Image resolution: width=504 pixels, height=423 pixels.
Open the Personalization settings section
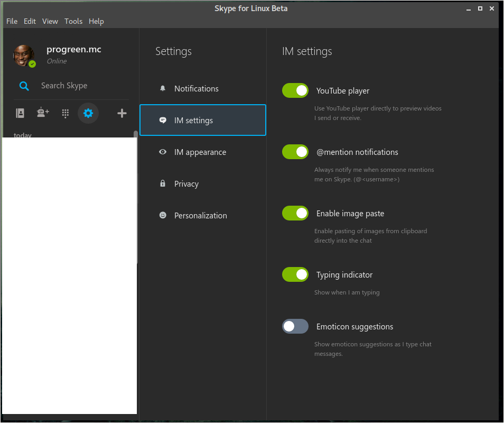[203, 216]
